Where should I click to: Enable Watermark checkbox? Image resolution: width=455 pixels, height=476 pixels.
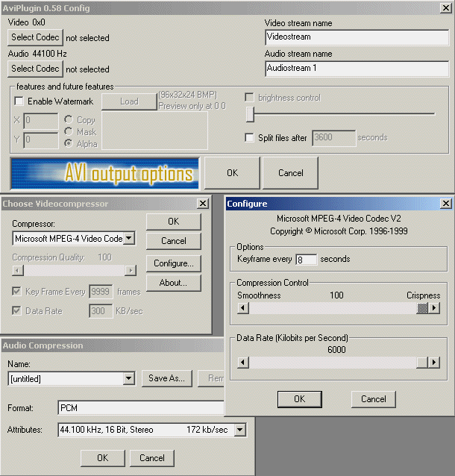pyautogui.click(x=19, y=101)
